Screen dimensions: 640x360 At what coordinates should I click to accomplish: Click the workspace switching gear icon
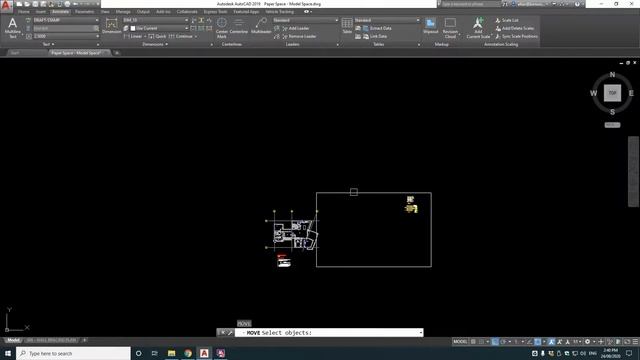click(x=587, y=342)
